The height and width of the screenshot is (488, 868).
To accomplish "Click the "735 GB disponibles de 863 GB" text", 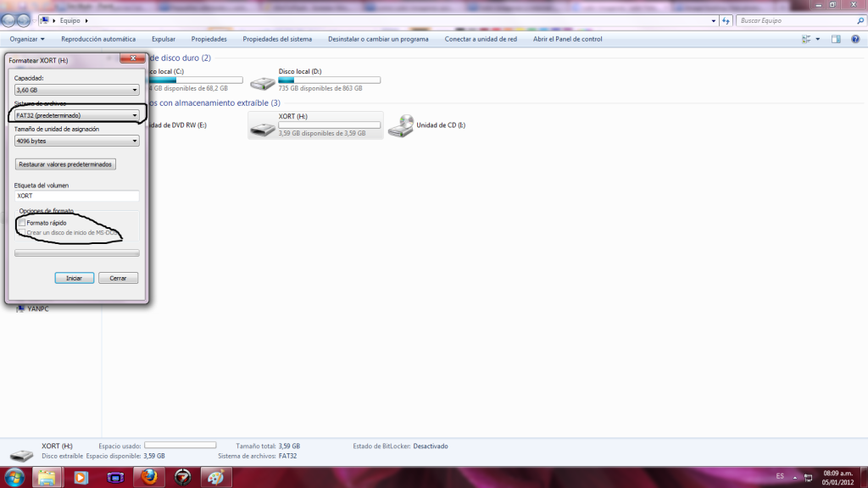I will [320, 88].
